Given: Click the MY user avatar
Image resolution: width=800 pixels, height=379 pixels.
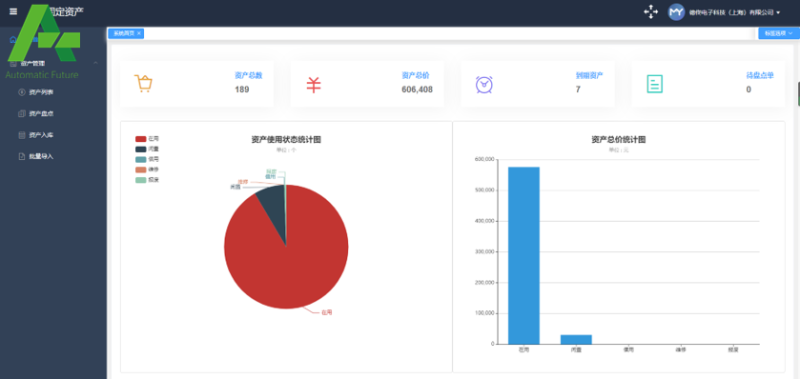Looking at the screenshot, I should click(x=676, y=12).
